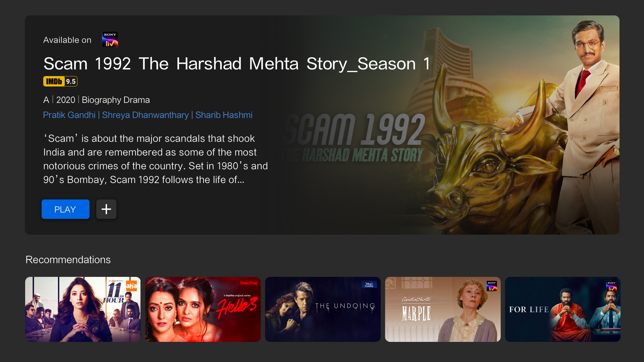This screenshot has height=362, width=644.
Task: Click hoichoi logo on Hello 3 thumbnail
Action: click(x=249, y=283)
